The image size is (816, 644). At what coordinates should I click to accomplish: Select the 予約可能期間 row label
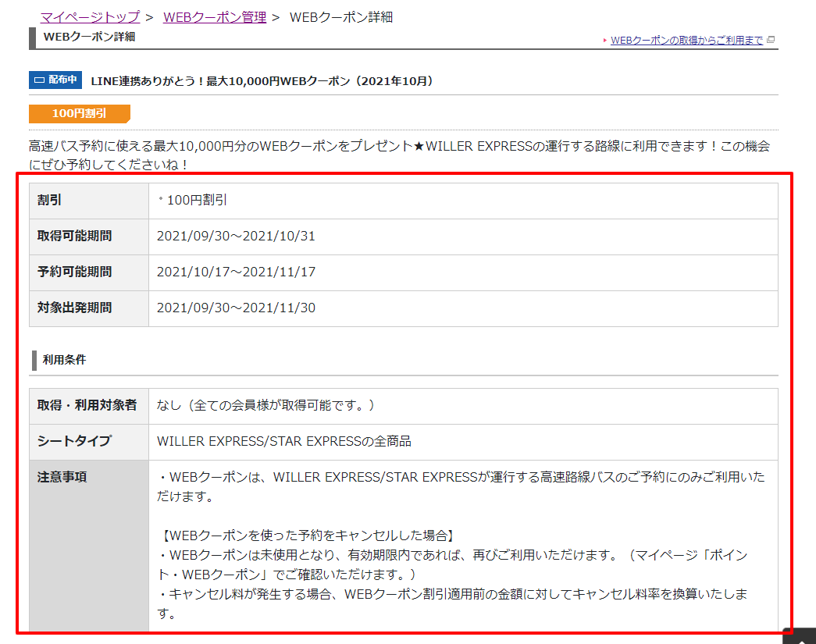click(74, 272)
